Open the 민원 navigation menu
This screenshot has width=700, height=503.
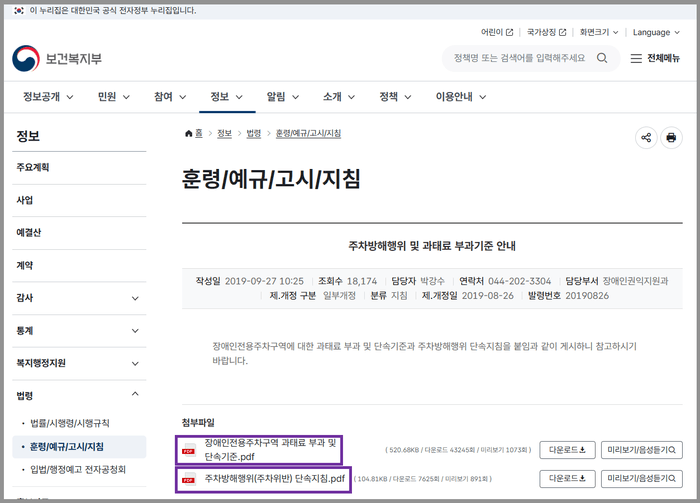113,97
